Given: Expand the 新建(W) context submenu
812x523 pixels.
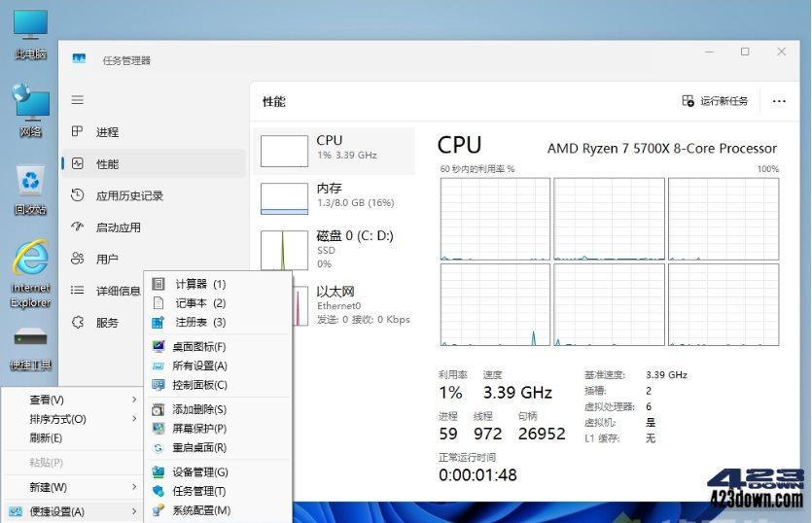Looking at the screenshot, I should point(73,487).
